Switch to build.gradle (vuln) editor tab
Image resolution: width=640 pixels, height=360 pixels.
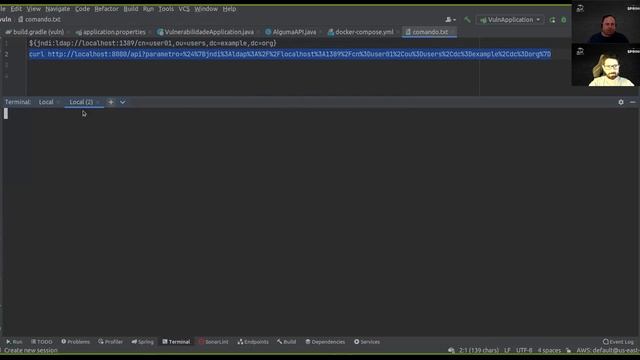(x=35, y=32)
